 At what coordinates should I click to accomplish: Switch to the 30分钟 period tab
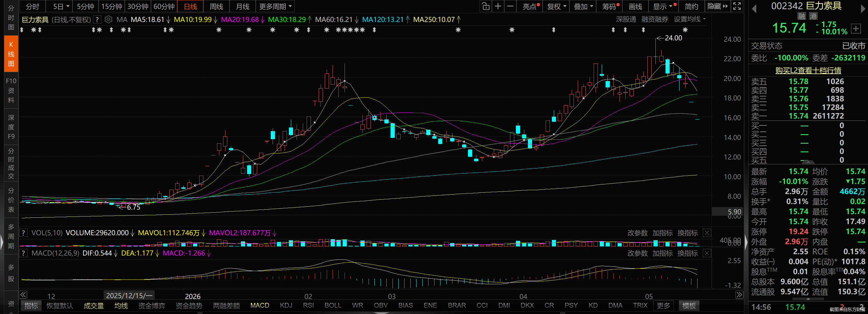pos(138,6)
